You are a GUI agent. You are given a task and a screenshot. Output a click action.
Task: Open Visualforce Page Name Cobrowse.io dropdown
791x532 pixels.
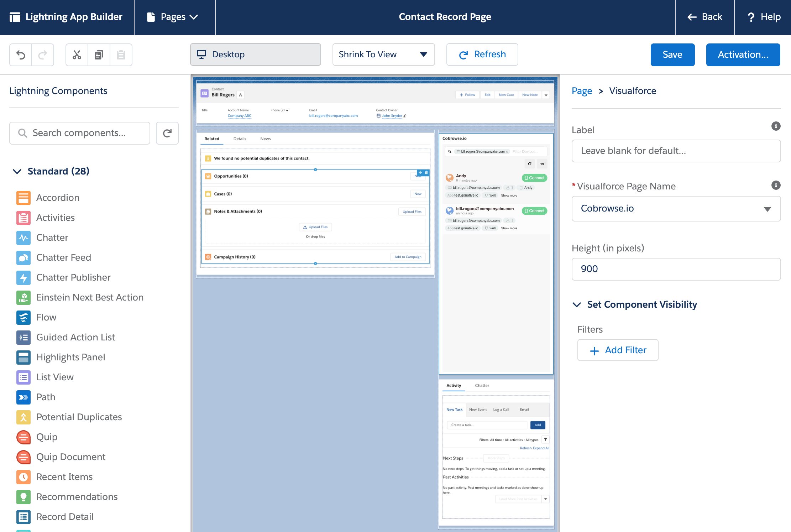coord(676,209)
